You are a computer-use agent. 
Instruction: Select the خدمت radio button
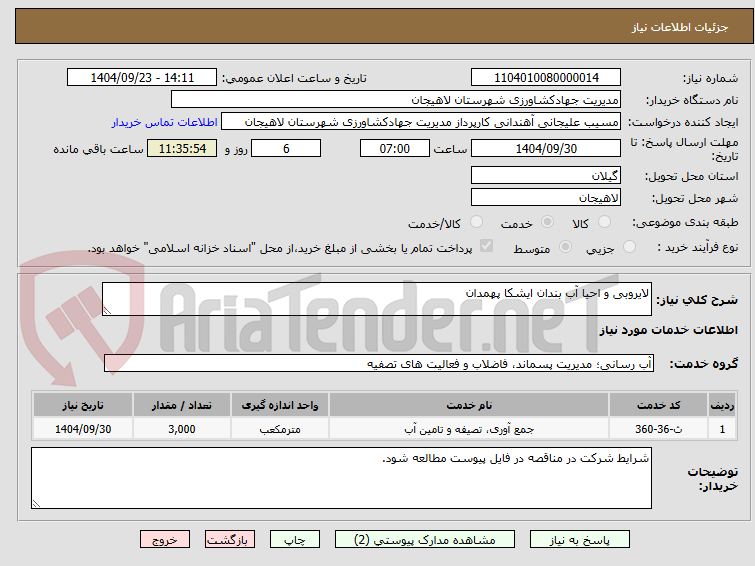click(x=547, y=222)
